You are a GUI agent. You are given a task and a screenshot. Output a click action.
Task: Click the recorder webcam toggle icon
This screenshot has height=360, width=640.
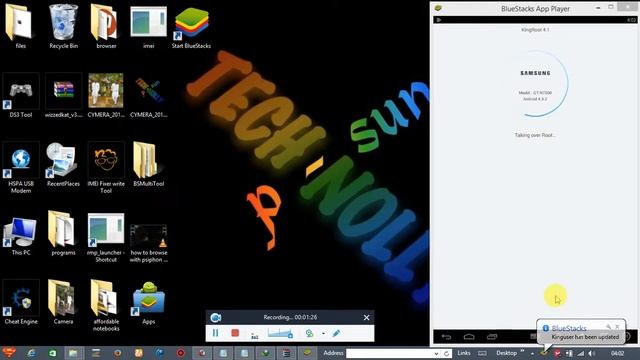(x=310, y=333)
